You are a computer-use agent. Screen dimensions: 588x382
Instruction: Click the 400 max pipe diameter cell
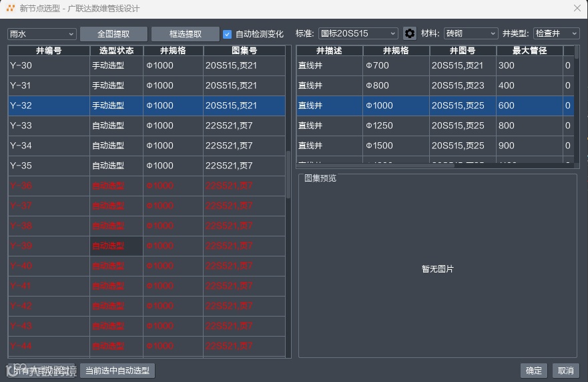click(x=529, y=85)
